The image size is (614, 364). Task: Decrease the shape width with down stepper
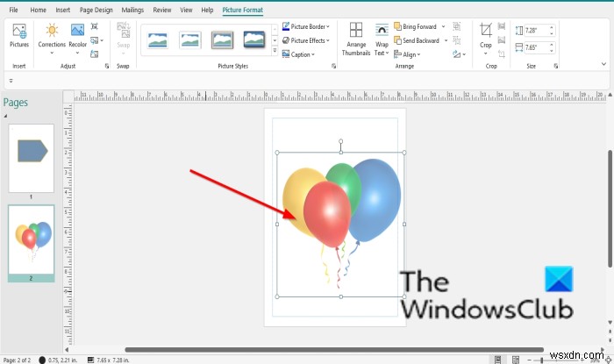tap(552, 51)
